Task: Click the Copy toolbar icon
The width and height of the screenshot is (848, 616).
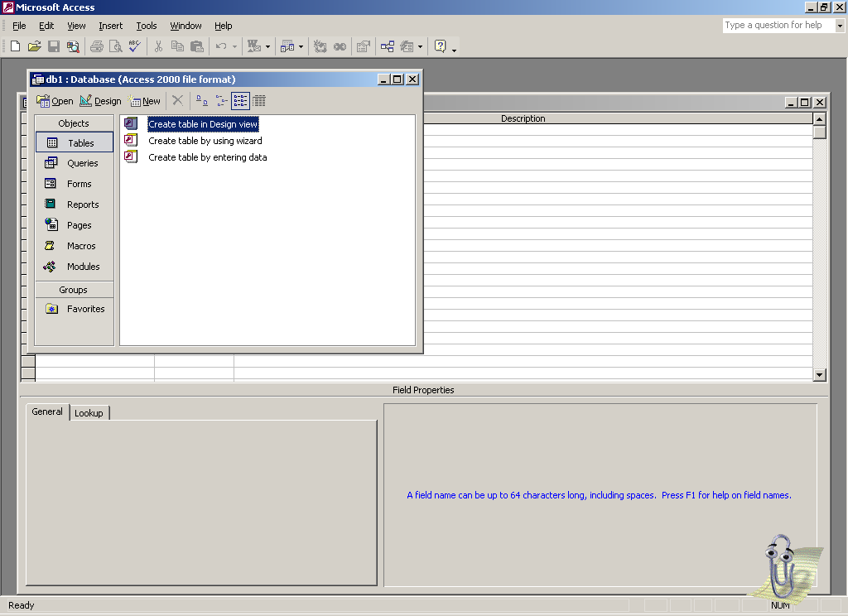Action: (177, 46)
